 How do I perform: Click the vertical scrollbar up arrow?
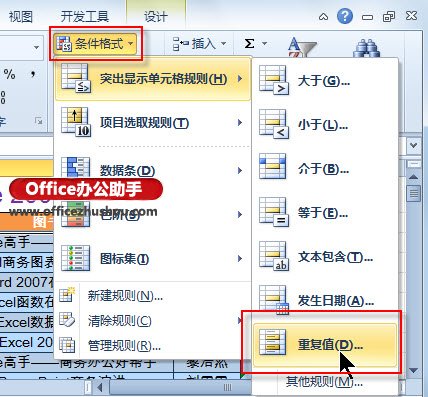pos(413,177)
